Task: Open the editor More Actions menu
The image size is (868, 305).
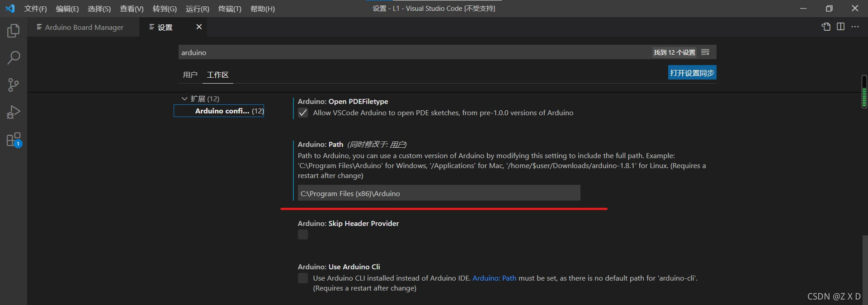Action: tap(855, 27)
